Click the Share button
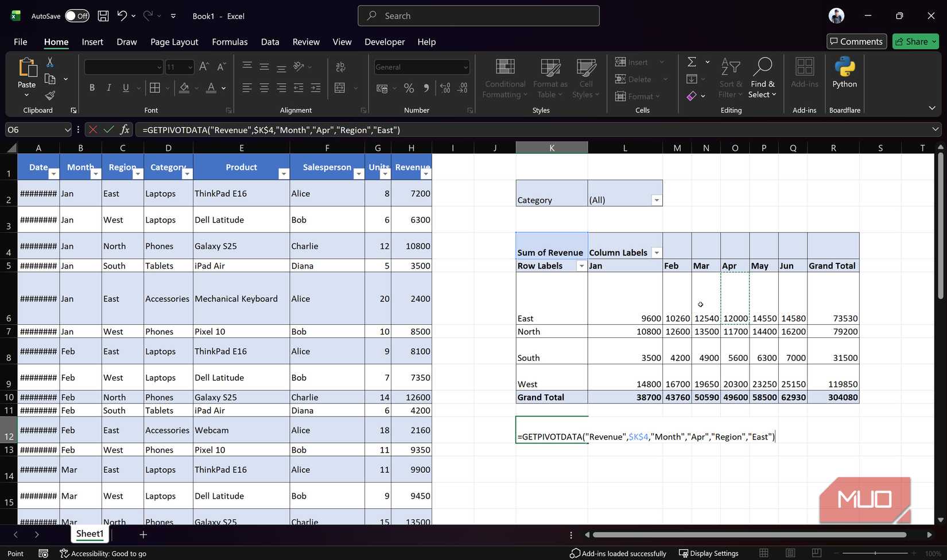 point(915,41)
